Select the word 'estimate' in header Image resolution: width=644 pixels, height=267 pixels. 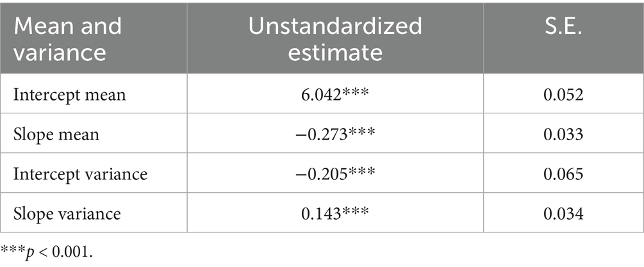335,53
